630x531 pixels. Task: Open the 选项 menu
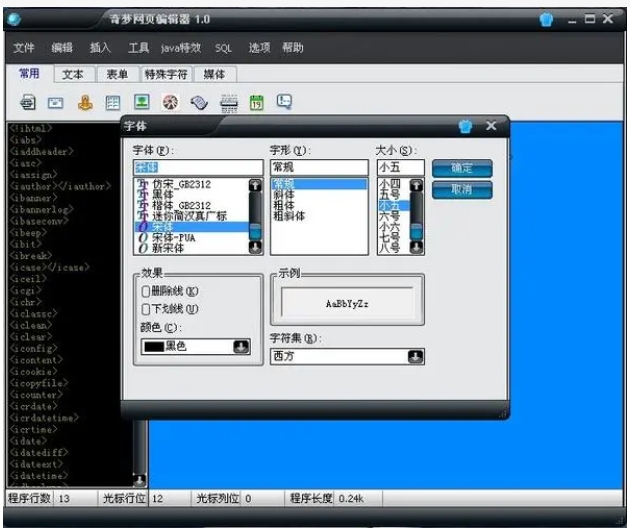pos(259,48)
